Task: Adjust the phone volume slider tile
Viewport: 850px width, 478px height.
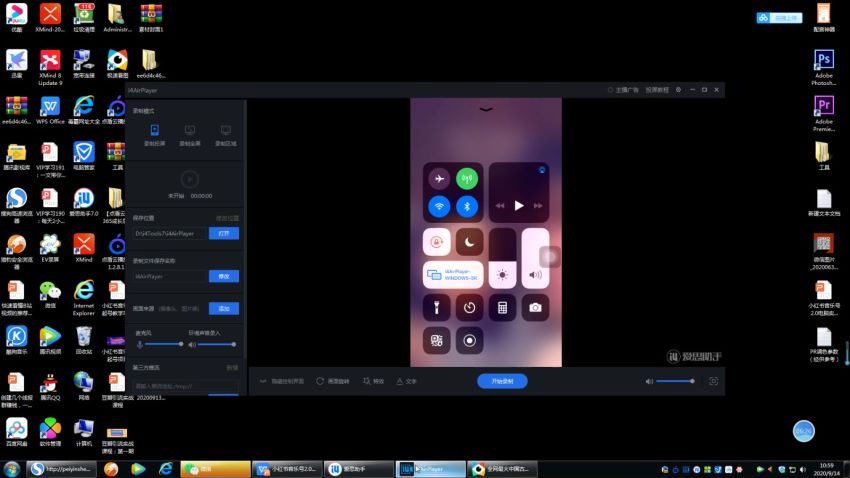Action: tap(535, 258)
